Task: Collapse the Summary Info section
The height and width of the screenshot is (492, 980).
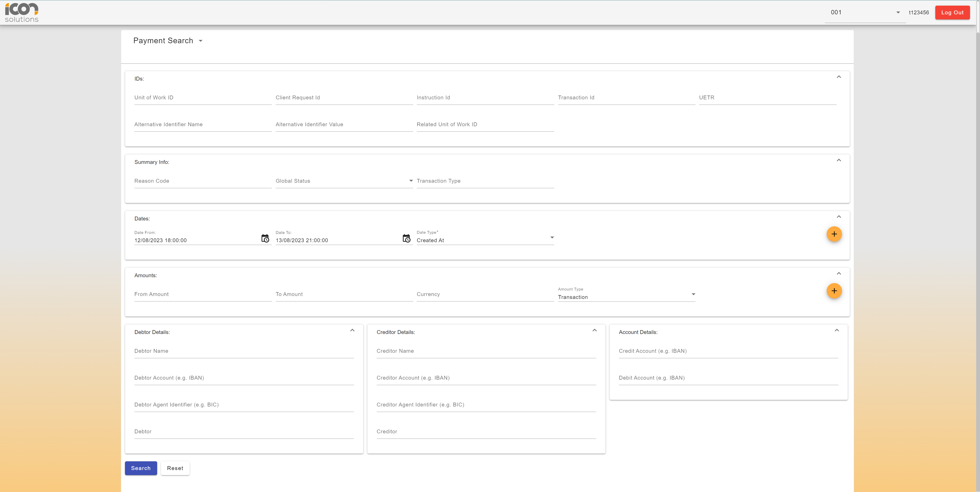Action: [x=838, y=160]
